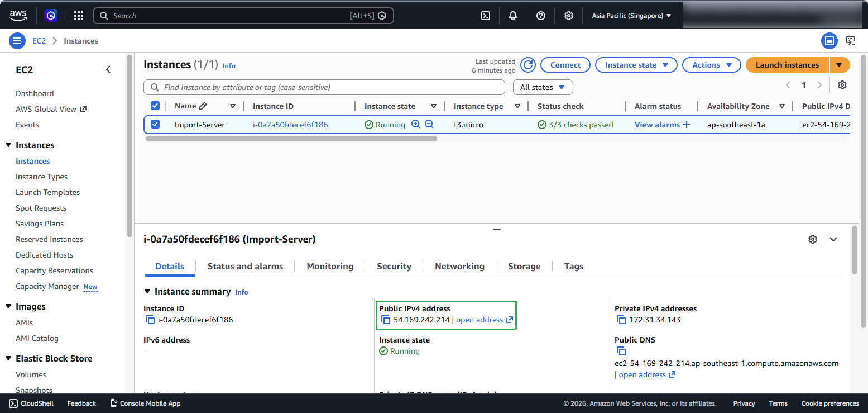Click zoom-out filter icon beside Running
Viewport: 868px width, 413px height.
coord(429,124)
